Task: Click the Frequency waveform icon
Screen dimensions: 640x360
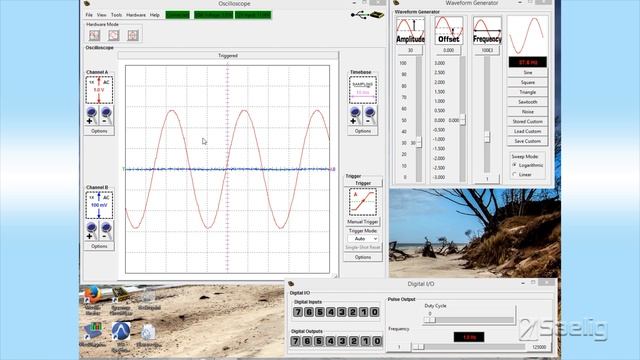Action: click(487, 30)
